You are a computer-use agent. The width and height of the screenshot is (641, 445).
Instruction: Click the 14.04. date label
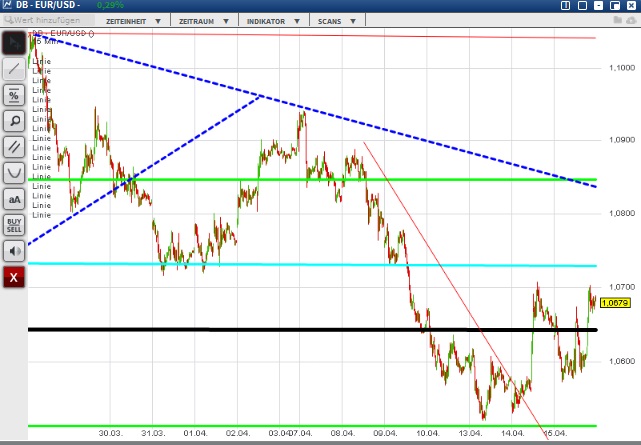point(512,433)
